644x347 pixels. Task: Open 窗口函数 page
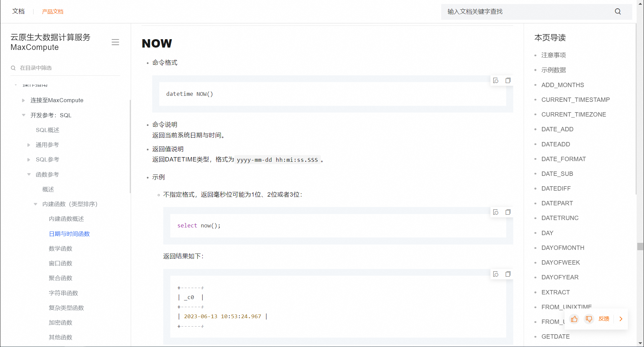point(60,263)
